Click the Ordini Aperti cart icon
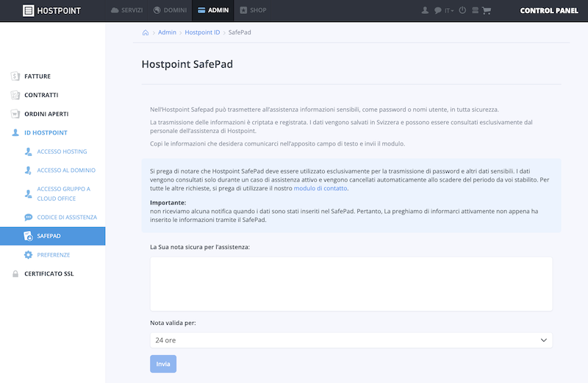This screenshot has width=588, height=383. (x=15, y=114)
